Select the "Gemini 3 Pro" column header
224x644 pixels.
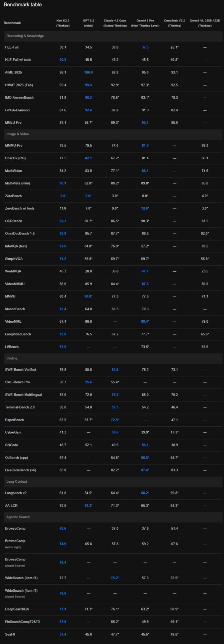[x=145, y=23]
